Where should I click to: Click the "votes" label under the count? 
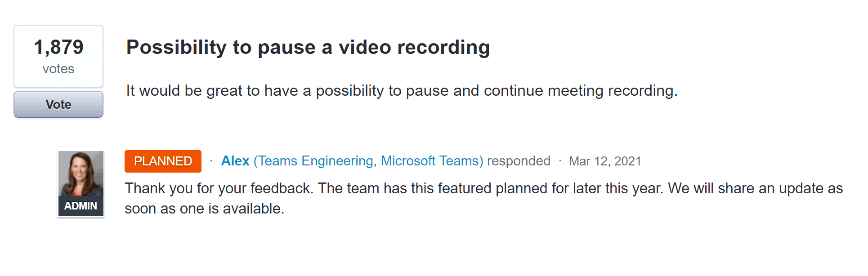pyautogui.click(x=58, y=69)
